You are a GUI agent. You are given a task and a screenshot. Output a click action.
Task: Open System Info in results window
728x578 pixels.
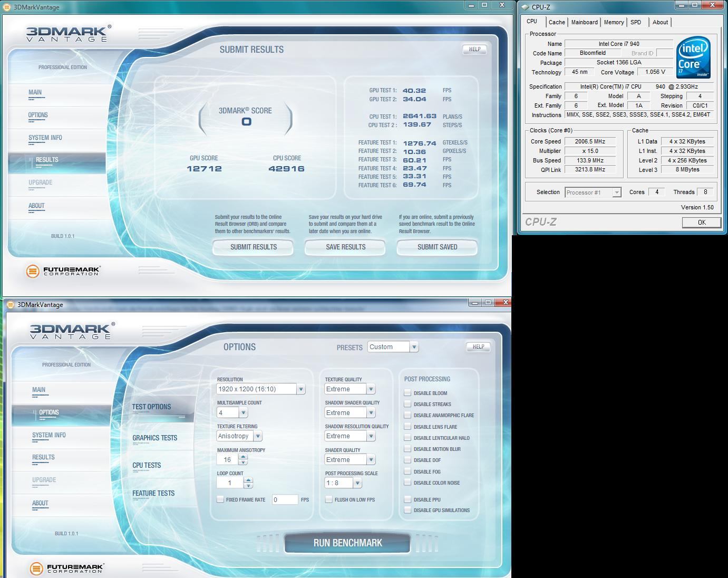click(x=45, y=138)
